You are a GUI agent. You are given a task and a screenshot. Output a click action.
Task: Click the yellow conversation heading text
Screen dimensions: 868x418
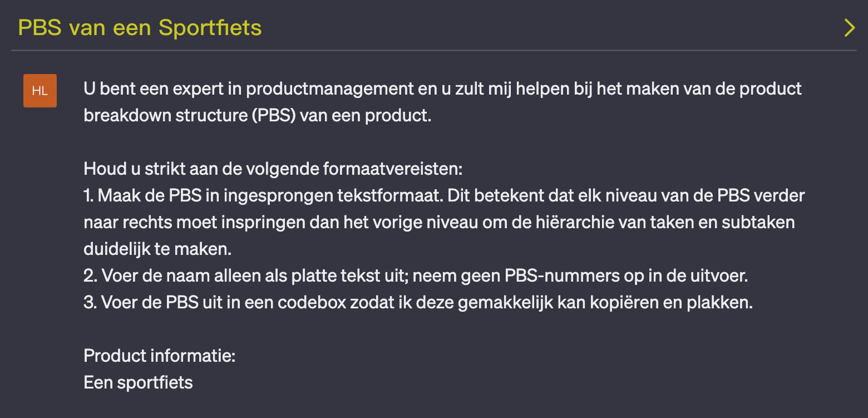coord(139,27)
